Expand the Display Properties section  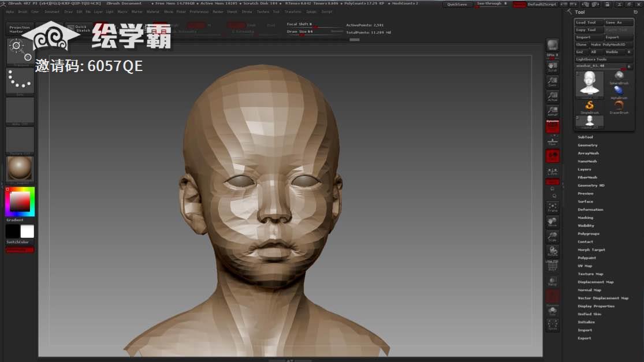[596, 306]
